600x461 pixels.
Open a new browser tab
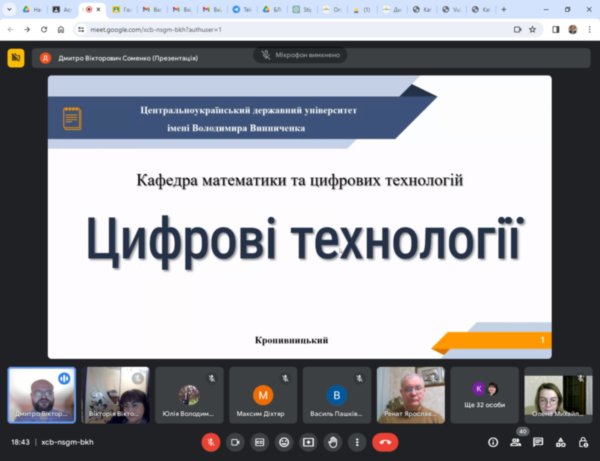click(x=502, y=9)
